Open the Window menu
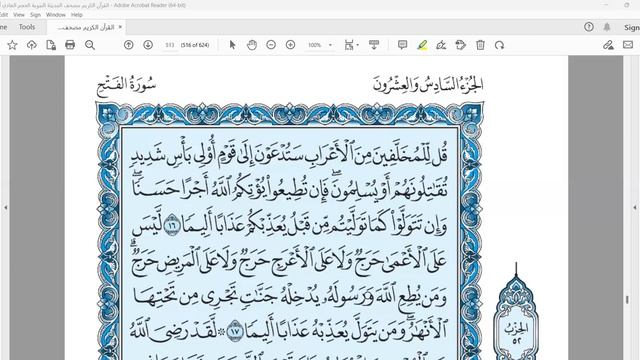 (56, 15)
